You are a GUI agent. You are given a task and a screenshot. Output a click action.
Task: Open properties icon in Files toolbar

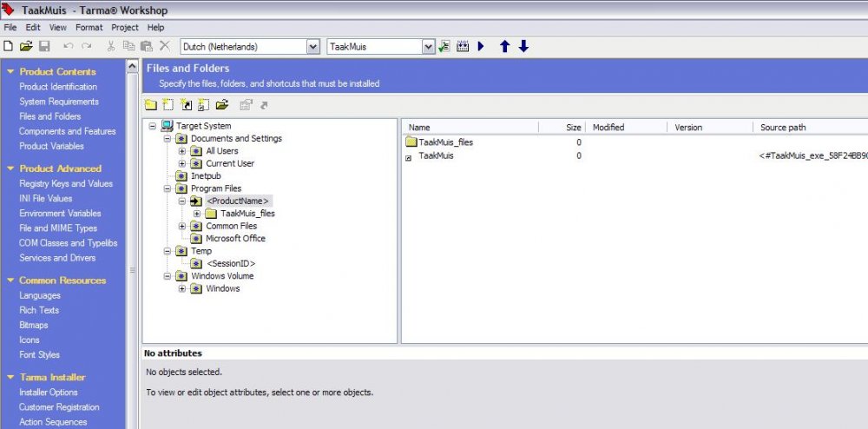(246, 104)
